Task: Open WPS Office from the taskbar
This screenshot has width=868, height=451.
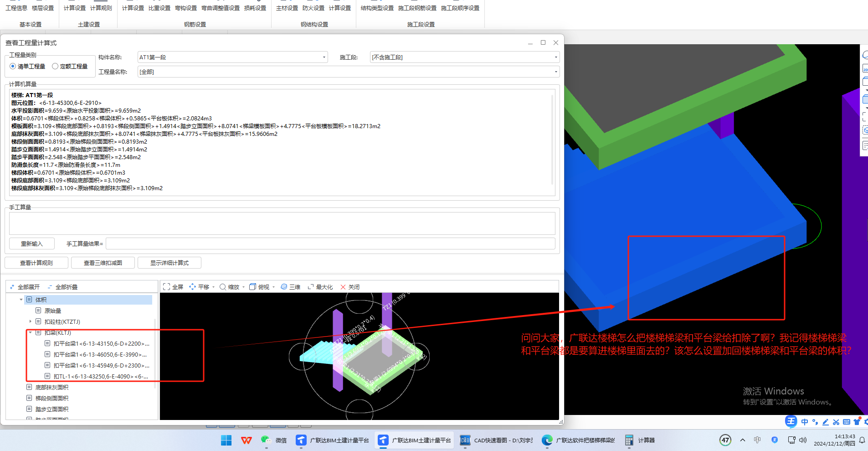Action: click(247, 440)
